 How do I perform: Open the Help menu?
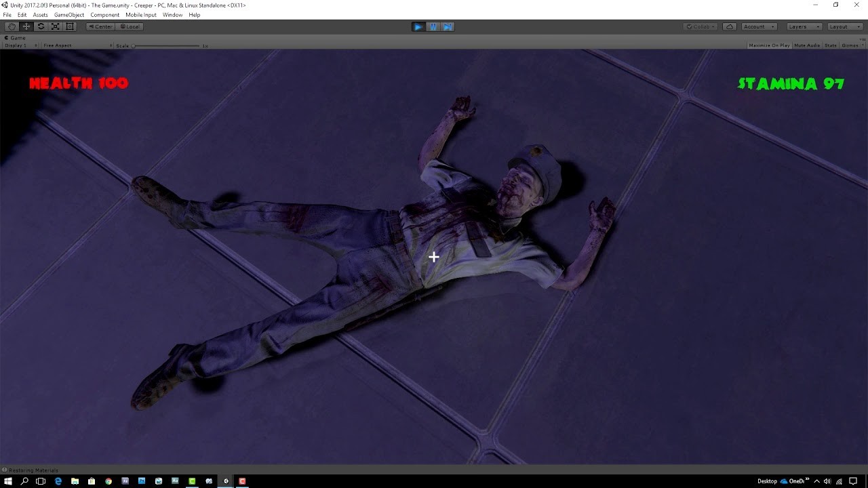(195, 15)
